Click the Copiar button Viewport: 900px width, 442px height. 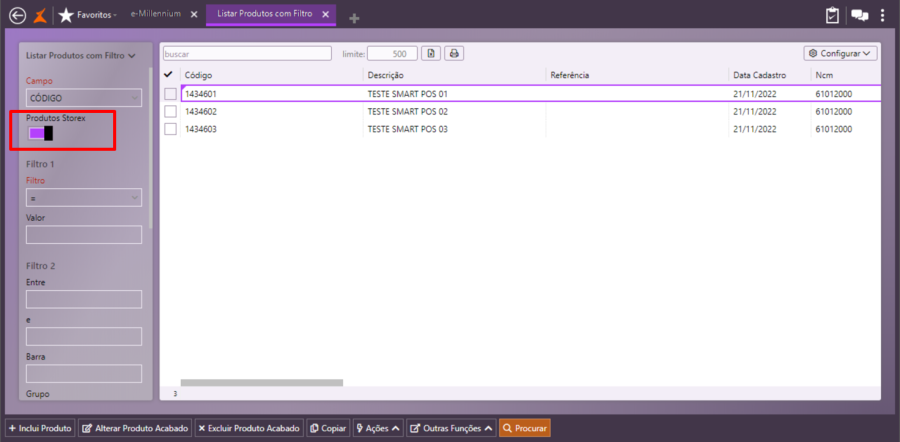pyautogui.click(x=328, y=428)
